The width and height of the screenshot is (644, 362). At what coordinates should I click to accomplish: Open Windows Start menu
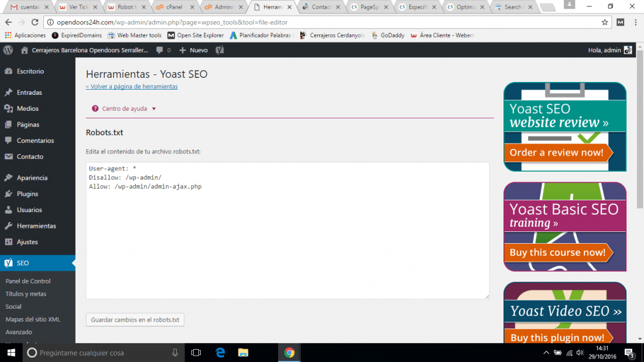click(x=11, y=353)
